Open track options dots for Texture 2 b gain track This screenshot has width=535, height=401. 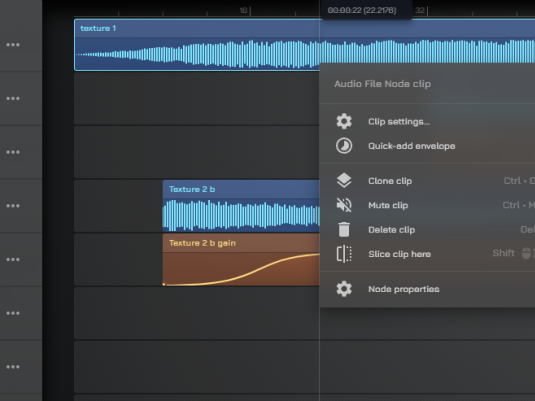tap(13, 259)
